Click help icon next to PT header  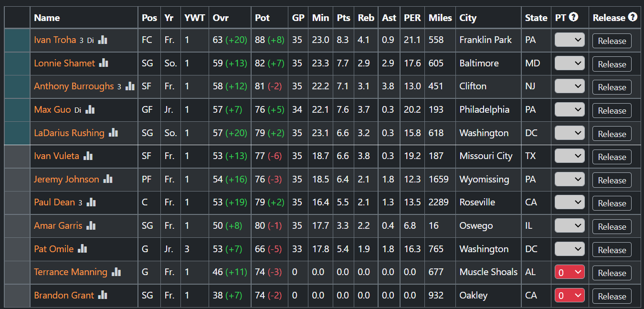[574, 17]
